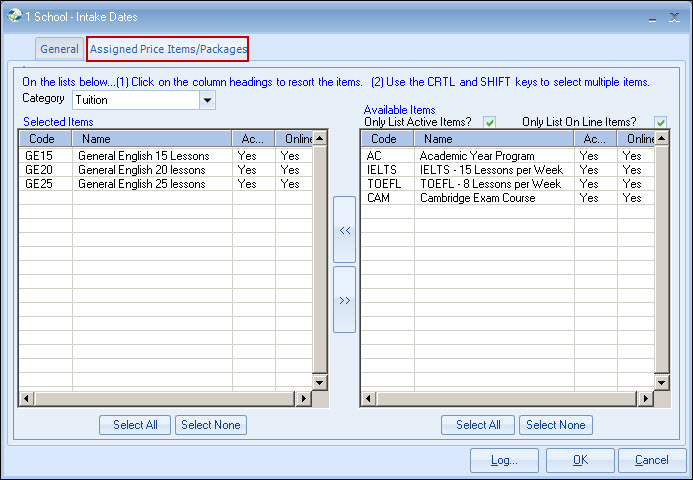Click Select All under Selected Items list

click(135, 425)
